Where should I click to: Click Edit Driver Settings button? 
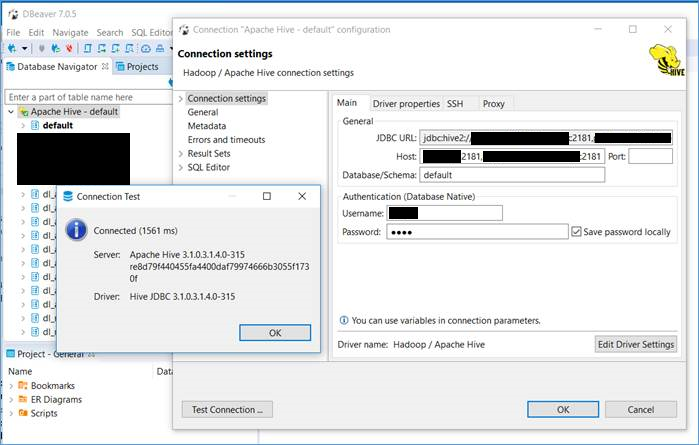pyautogui.click(x=636, y=344)
